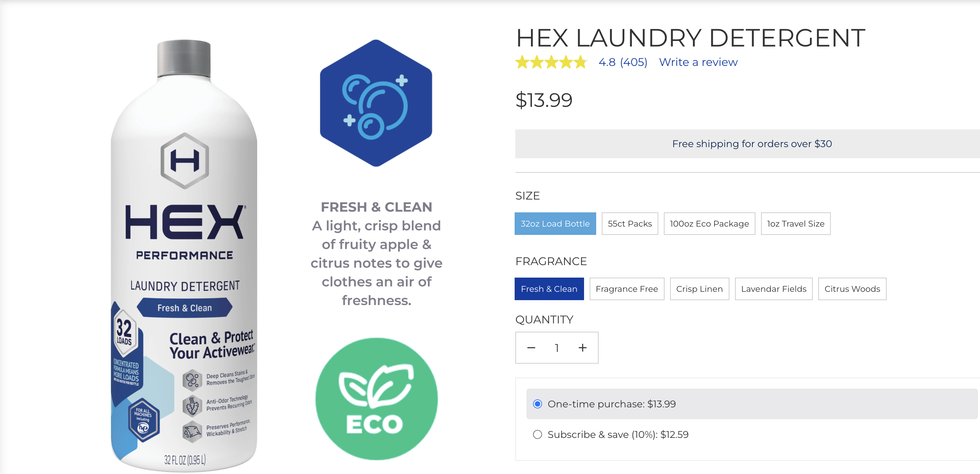
Task: Click the plus quantity icon
Action: pyautogui.click(x=582, y=348)
